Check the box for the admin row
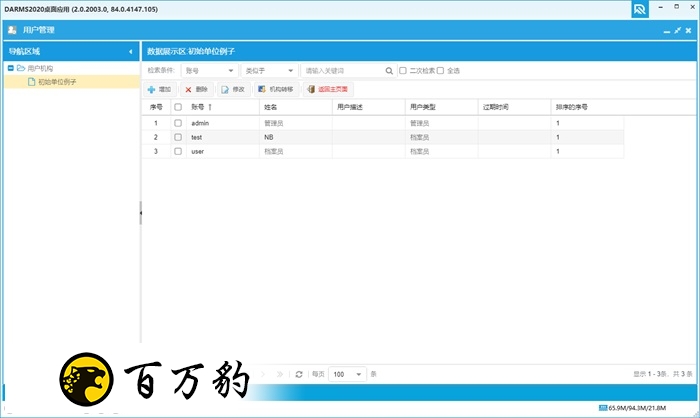700x418 pixels. pyautogui.click(x=178, y=123)
